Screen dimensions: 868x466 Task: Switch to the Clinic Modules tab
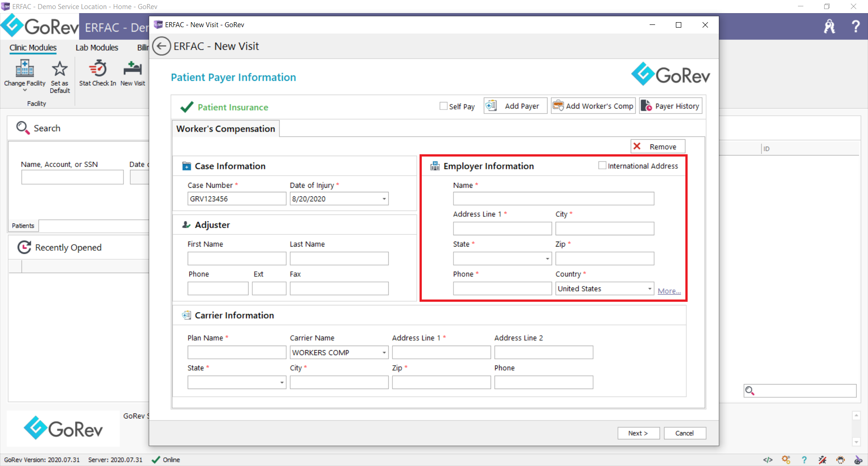point(33,48)
